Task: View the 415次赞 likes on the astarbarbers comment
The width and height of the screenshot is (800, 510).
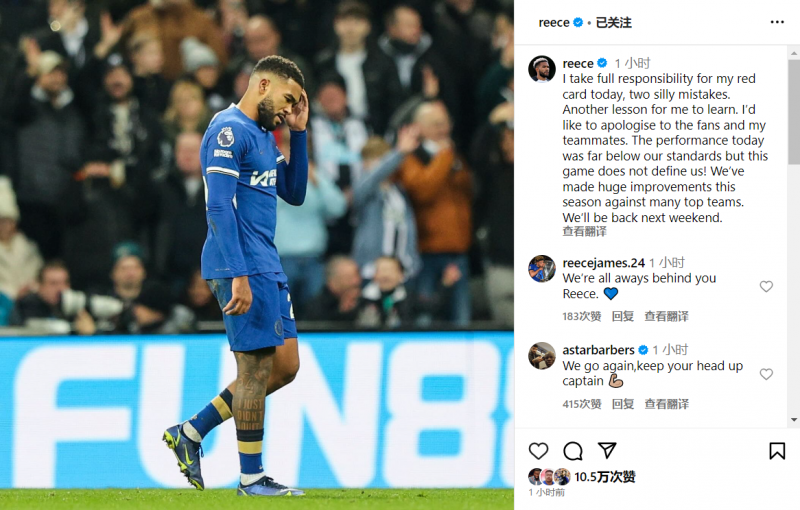Action: pos(582,404)
